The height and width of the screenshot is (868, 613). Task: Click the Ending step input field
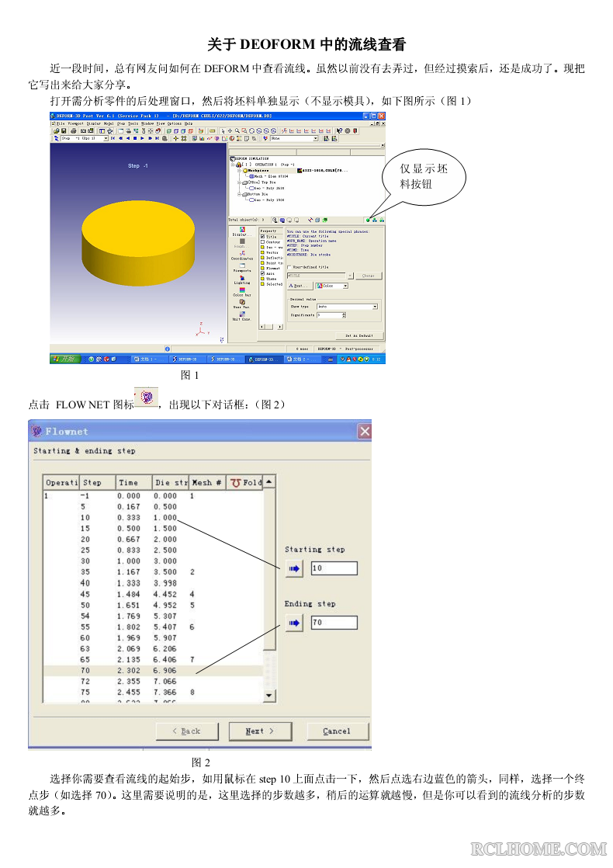pyautogui.click(x=334, y=623)
